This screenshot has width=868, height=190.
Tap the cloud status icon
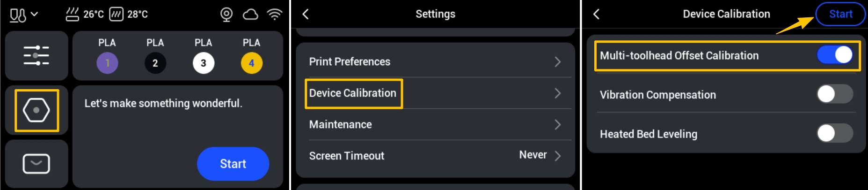250,15
